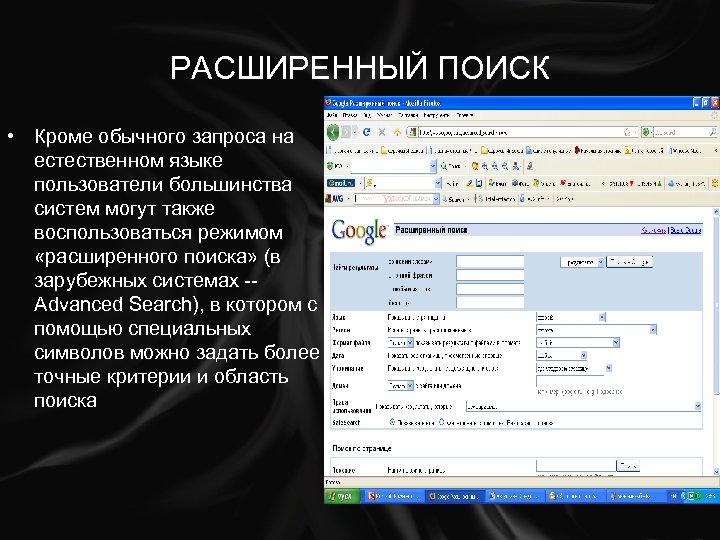Viewport: 720px width, 540px height.
Task: Click the Windows Start (пуск) button
Action: point(340,496)
